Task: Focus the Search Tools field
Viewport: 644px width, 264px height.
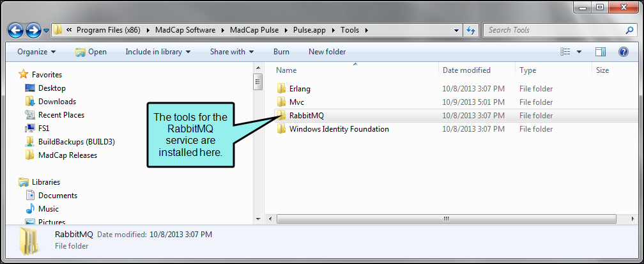Action: (x=555, y=30)
